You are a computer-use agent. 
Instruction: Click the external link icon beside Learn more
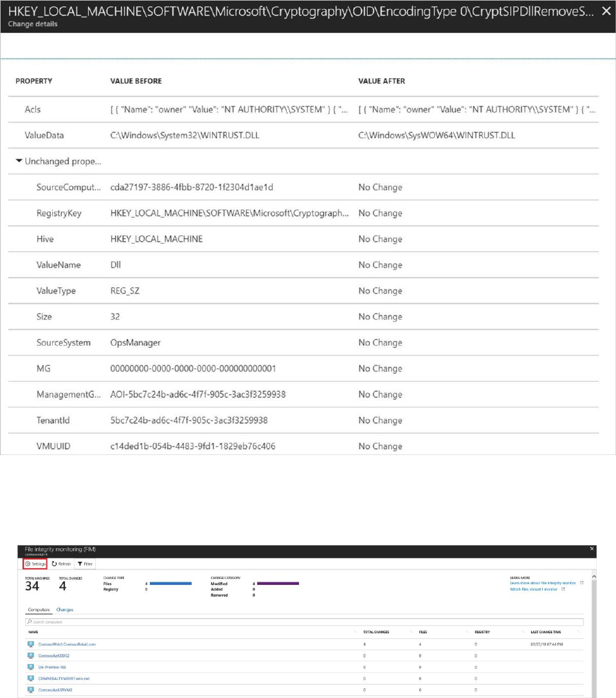(581, 583)
